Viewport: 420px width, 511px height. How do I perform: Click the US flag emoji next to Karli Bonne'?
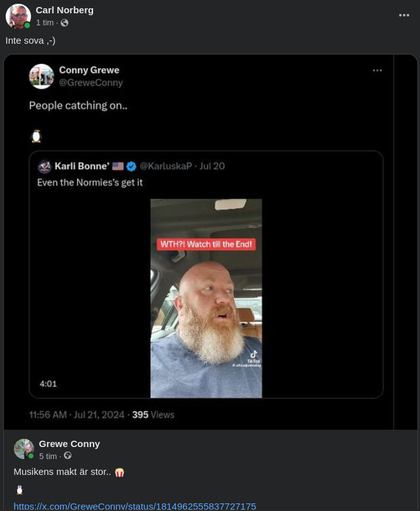coord(118,167)
